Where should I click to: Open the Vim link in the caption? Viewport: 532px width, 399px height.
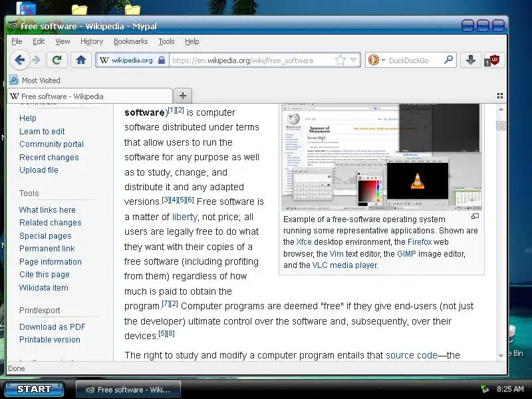(x=336, y=254)
